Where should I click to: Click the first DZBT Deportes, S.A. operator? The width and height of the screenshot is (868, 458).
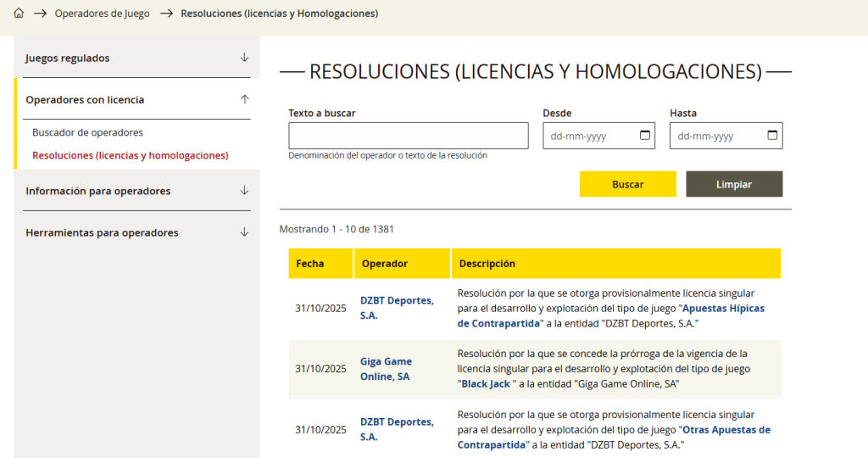pos(396,308)
